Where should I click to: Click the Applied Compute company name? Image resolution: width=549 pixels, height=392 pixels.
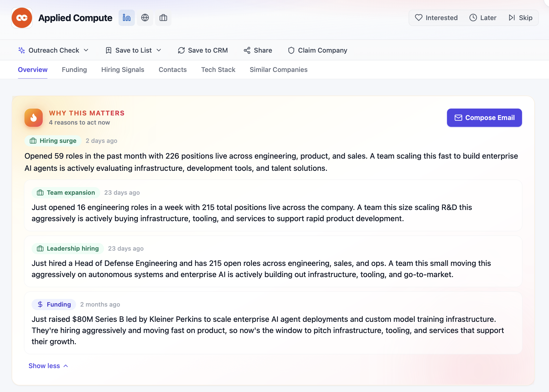[x=75, y=18]
